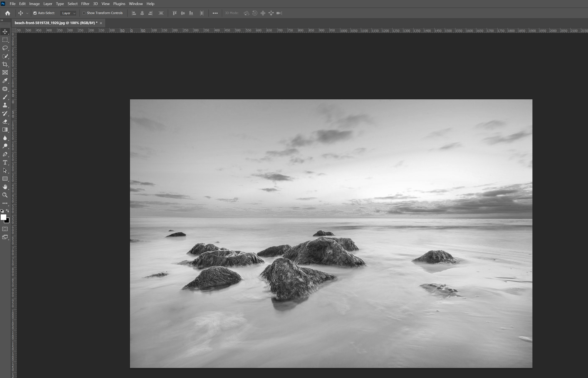Toggle Quick Mask mode

click(x=5, y=229)
